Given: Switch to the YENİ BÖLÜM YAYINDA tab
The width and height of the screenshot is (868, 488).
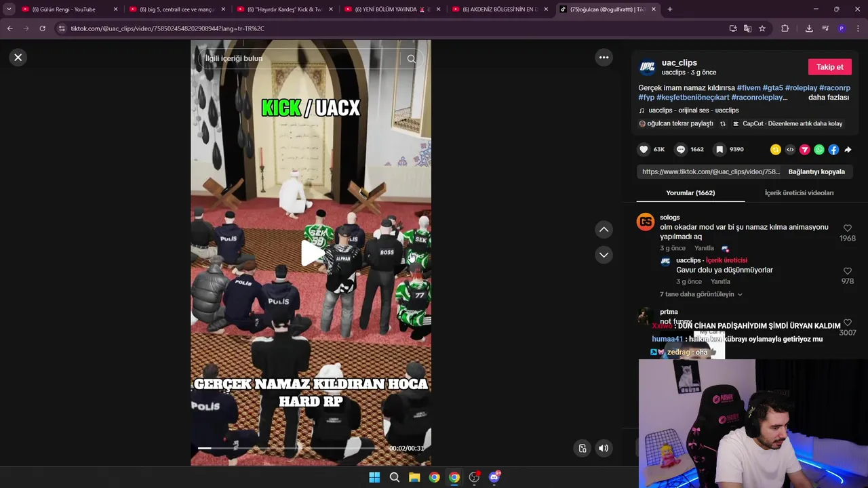Looking at the screenshot, I should [393, 9].
